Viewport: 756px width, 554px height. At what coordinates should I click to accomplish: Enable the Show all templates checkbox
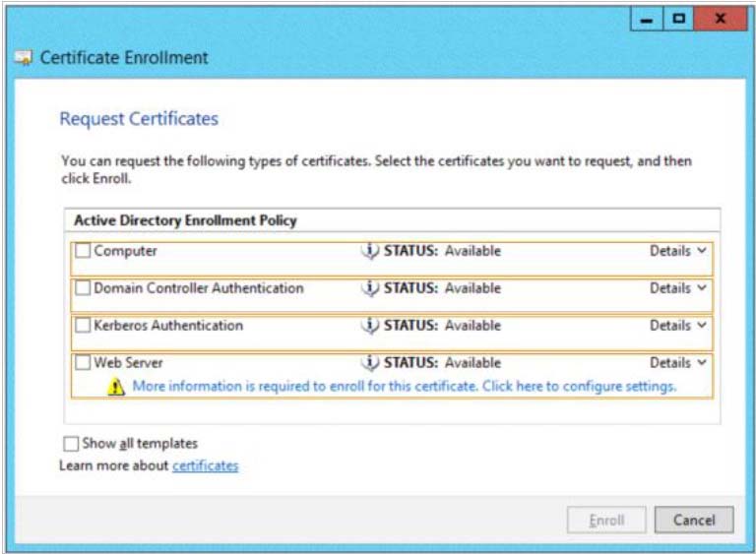71,444
